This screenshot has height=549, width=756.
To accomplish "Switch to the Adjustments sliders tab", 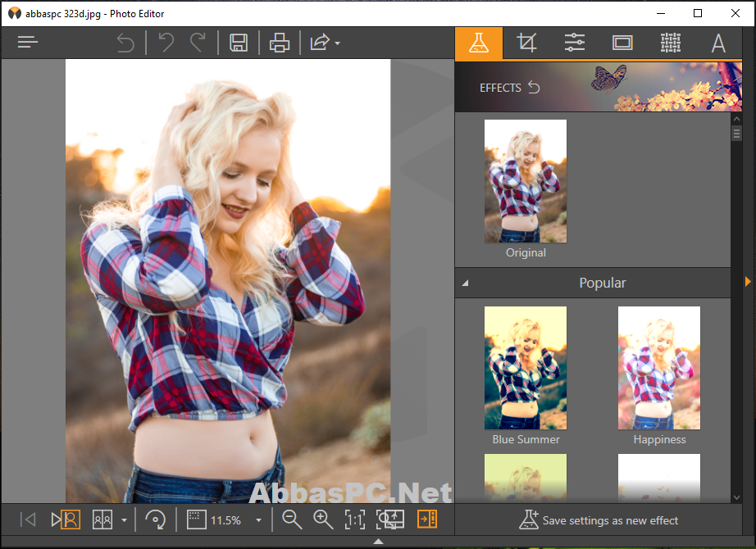I will (575, 43).
